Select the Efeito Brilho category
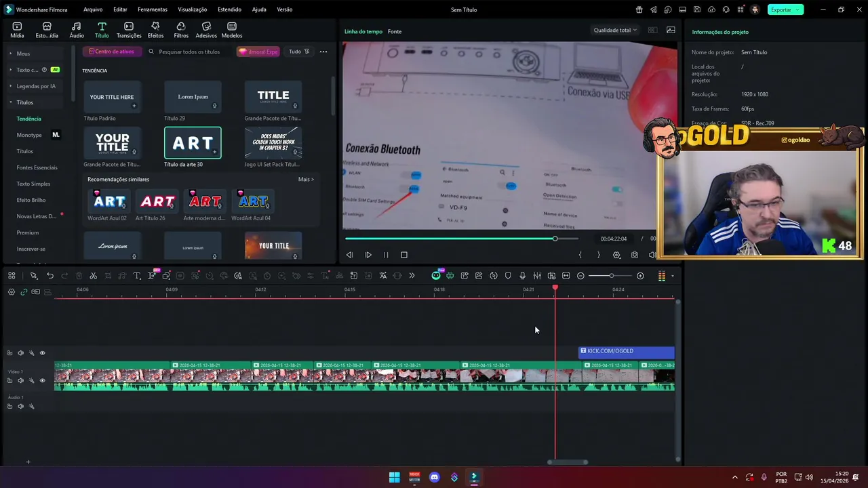The height and width of the screenshot is (488, 868). click(x=31, y=200)
